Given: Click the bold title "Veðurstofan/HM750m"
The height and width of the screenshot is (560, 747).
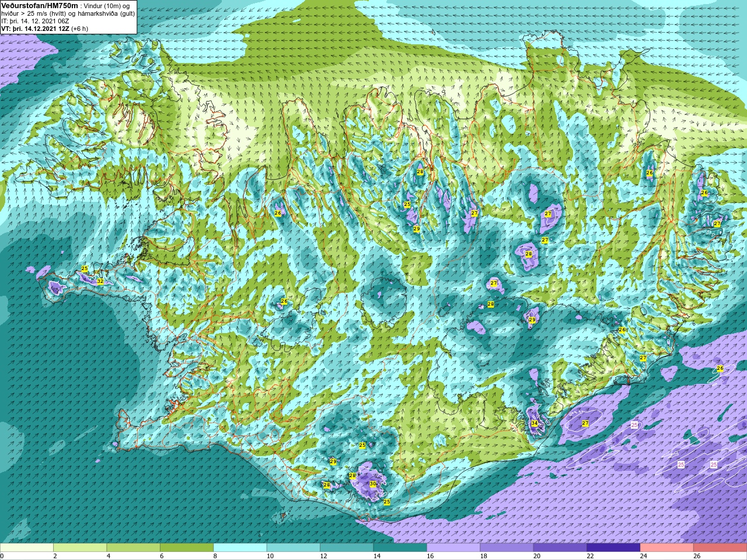Looking at the screenshot, I should (40, 5).
